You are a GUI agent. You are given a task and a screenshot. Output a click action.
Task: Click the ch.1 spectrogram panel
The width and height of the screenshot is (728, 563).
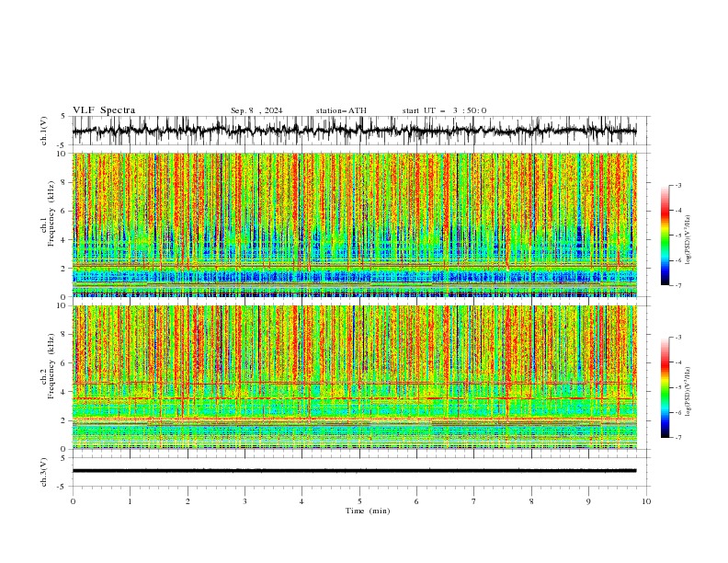tap(354, 224)
